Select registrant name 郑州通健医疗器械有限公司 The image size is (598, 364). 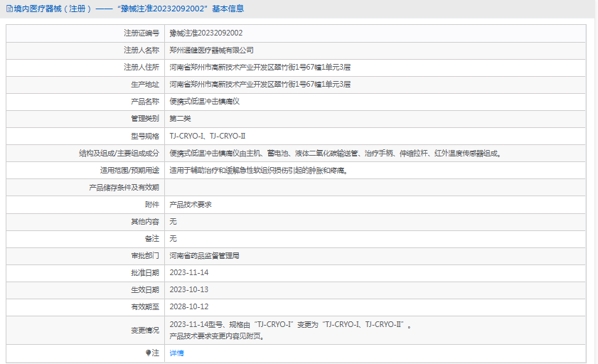click(x=212, y=50)
